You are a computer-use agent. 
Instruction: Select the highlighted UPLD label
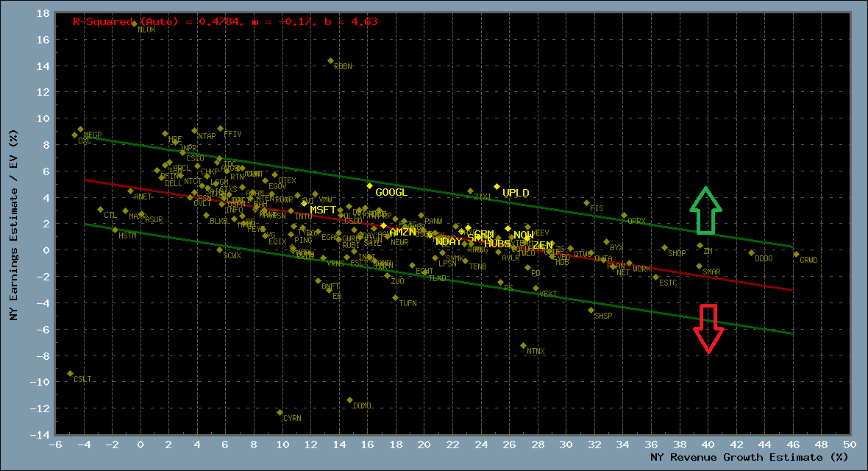click(x=516, y=194)
